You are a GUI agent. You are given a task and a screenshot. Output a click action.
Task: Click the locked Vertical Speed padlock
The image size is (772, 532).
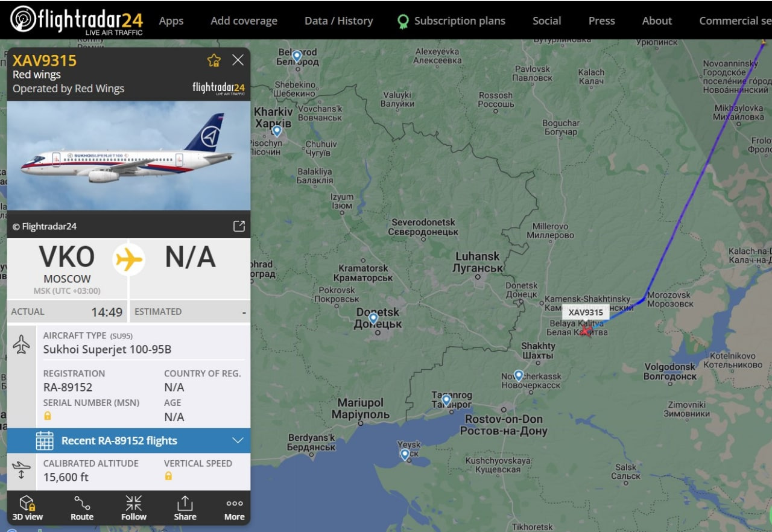[x=168, y=476]
